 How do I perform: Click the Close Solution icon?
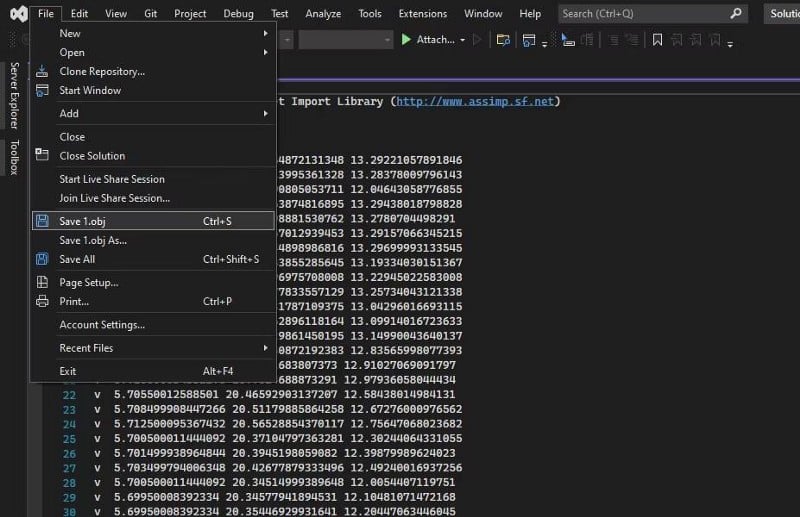click(x=42, y=155)
